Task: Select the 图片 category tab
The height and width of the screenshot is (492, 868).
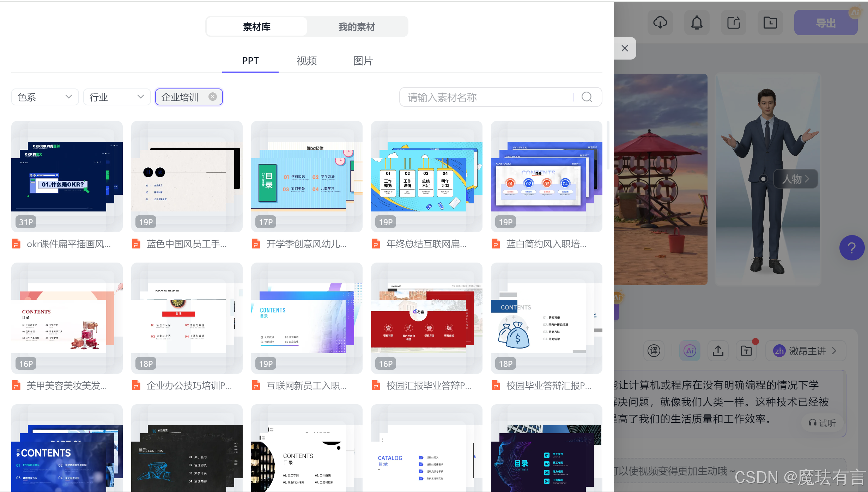Action: point(363,61)
